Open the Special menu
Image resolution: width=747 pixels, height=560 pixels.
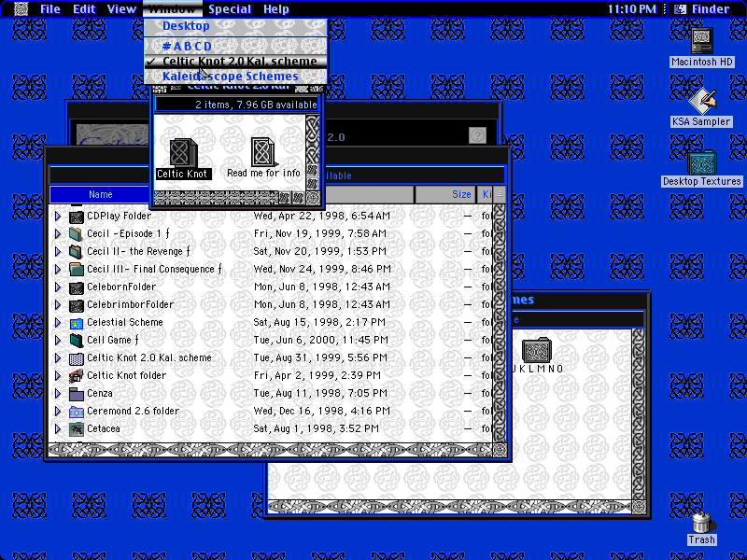pyautogui.click(x=230, y=9)
